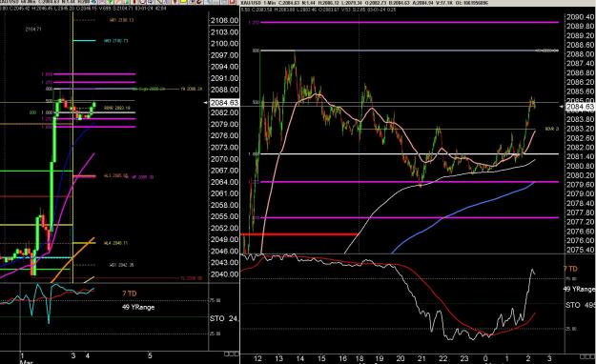Viewport: 596px width, 364px height.
Task: Select current price tag 2084.63 on left chart
Action: tap(224, 103)
